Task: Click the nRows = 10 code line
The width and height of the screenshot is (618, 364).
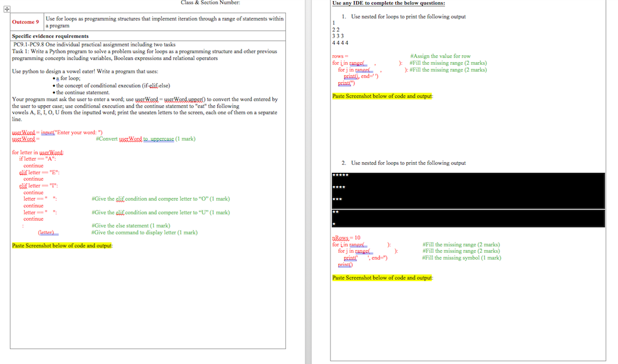Action: 342,237
